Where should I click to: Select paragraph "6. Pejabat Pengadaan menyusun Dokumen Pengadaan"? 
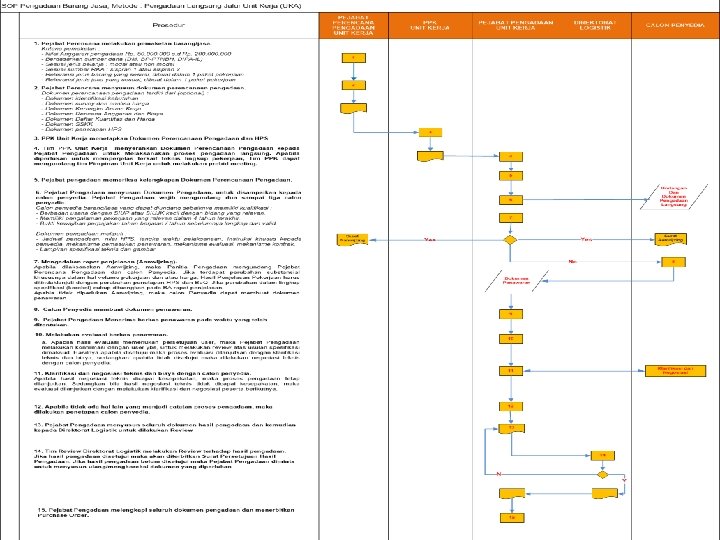click(168, 197)
